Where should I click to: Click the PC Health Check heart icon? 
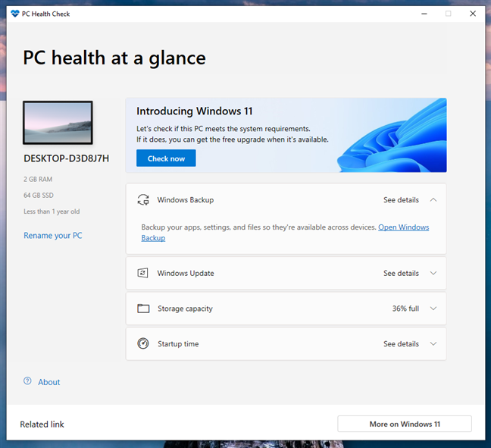[14, 14]
